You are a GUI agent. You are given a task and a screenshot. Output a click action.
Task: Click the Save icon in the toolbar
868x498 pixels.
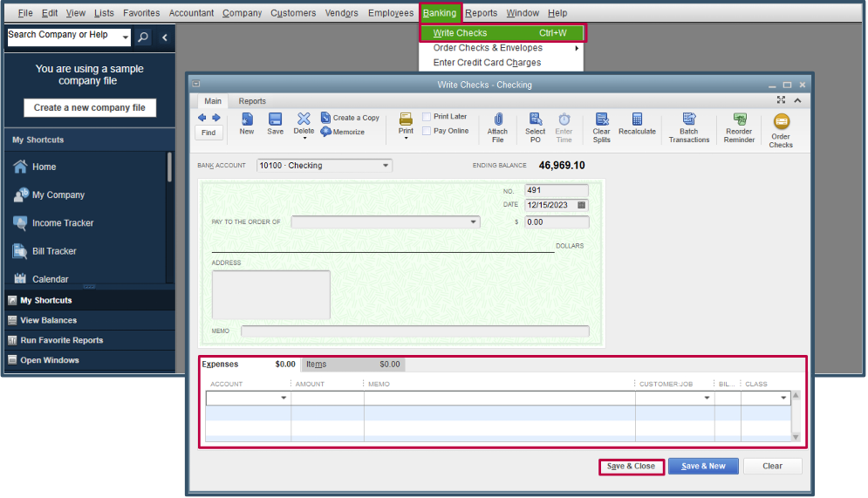pyautogui.click(x=275, y=119)
